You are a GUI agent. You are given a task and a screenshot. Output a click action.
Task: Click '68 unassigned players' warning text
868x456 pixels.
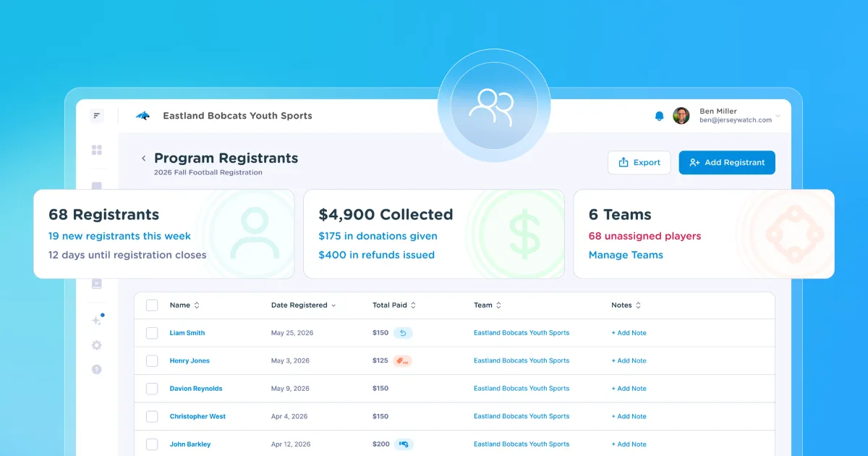(x=644, y=236)
